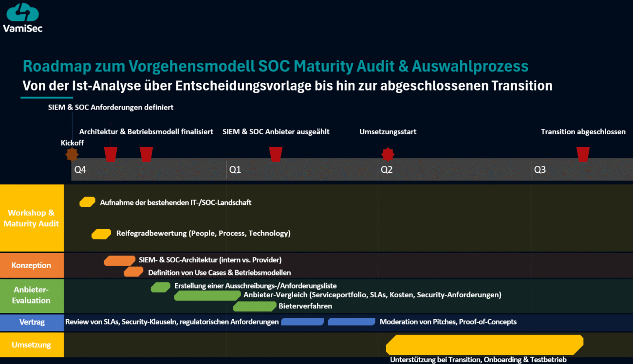Viewport: 633px width, 364px height.
Task: Select the red Umsetzungsstart starburst marker
Action: click(x=388, y=154)
